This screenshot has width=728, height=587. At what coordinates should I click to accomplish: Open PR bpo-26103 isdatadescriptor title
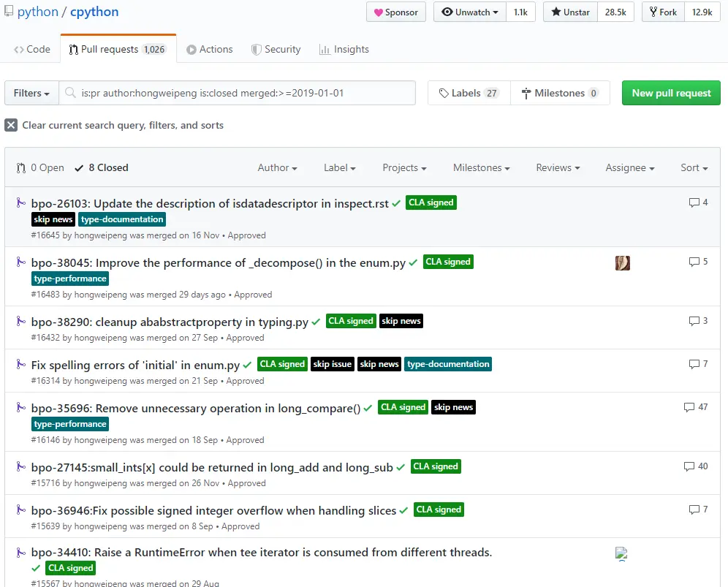click(210, 203)
